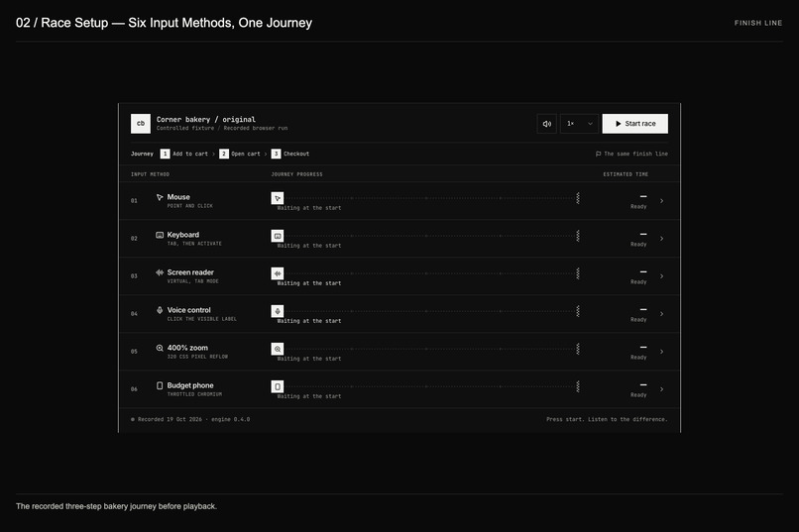Click the Budget phone row finish line marker

pos(578,386)
